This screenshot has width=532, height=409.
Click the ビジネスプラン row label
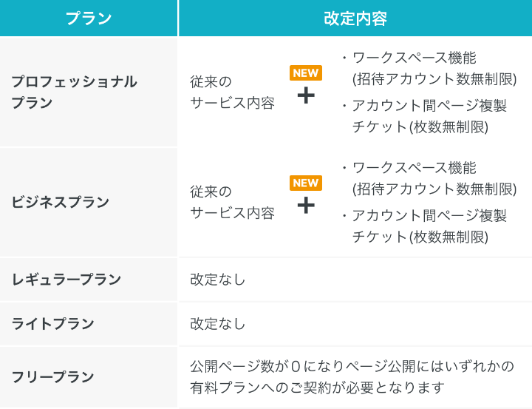pos(60,202)
